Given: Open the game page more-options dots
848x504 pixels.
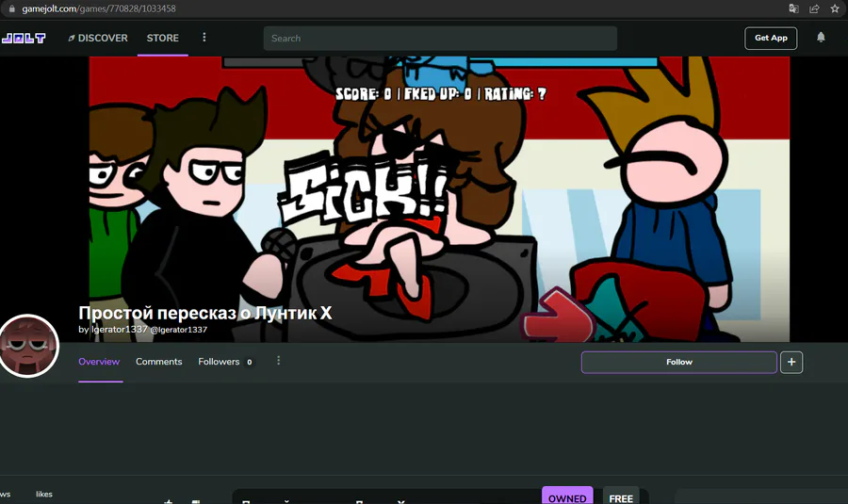Looking at the screenshot, I should pos(279,361).
